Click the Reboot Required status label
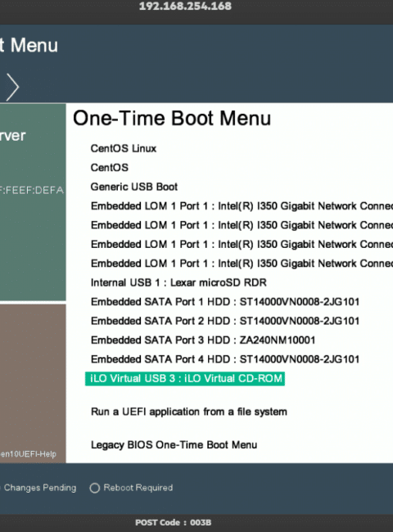The image size is (393, 532). click(x=138, y=488)
